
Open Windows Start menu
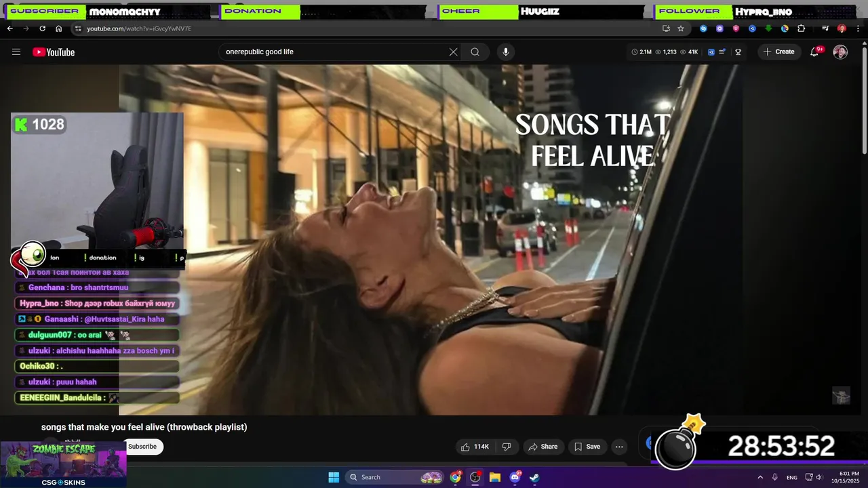tap(334, 477)
